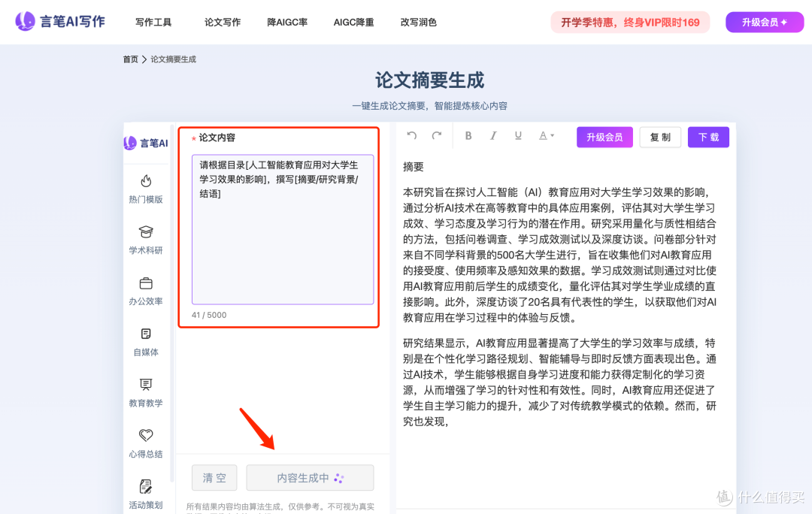Click the 一键生成论文摘要 subtitle text

point(429,106)
